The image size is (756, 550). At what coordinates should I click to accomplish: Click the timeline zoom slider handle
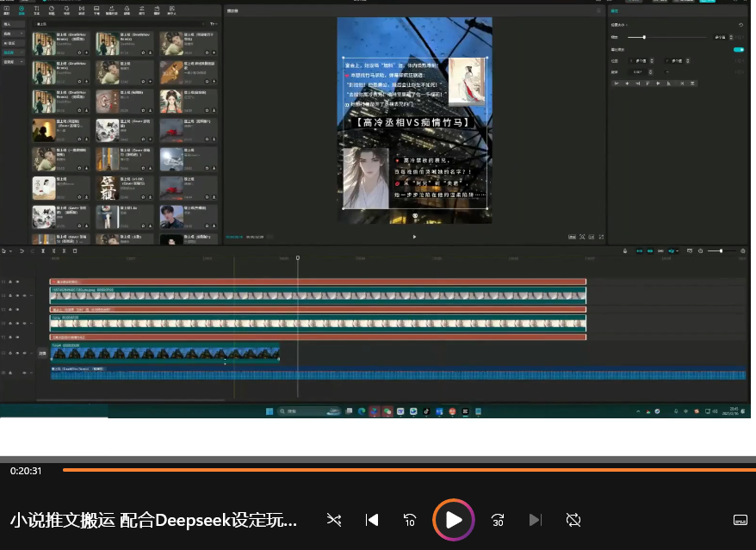pos(721,250)
